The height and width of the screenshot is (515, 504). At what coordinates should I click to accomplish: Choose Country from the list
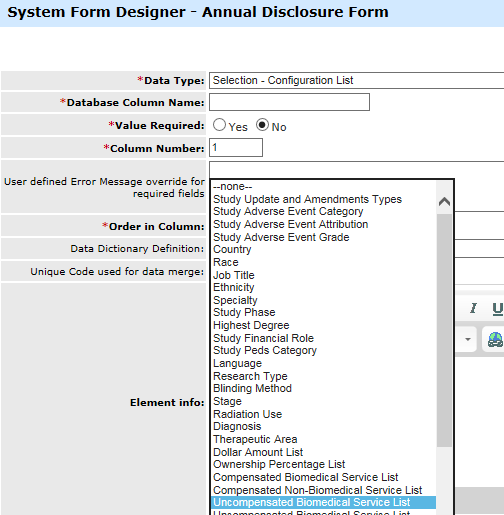tap(323, 249)
